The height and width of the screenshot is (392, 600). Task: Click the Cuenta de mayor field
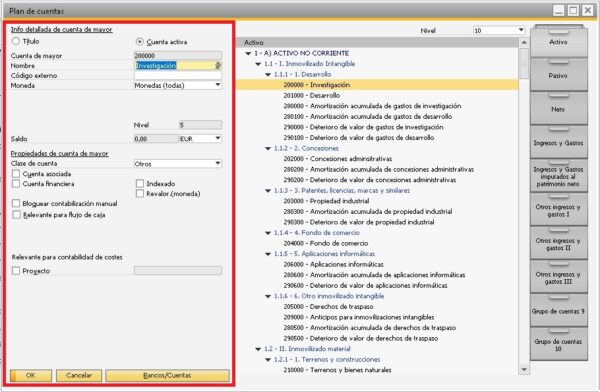click(178, 56)
